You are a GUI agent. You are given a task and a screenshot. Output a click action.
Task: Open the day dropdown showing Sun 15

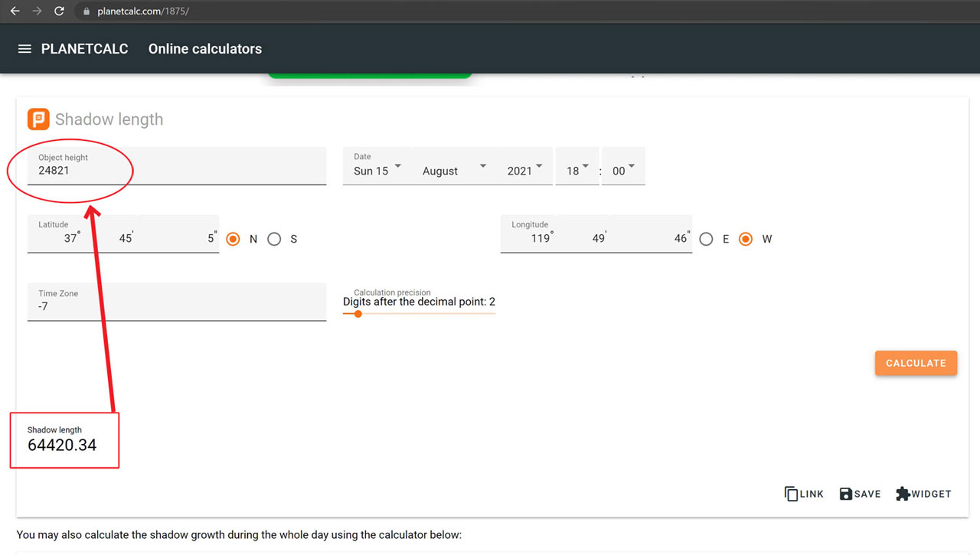click(376, 170)
